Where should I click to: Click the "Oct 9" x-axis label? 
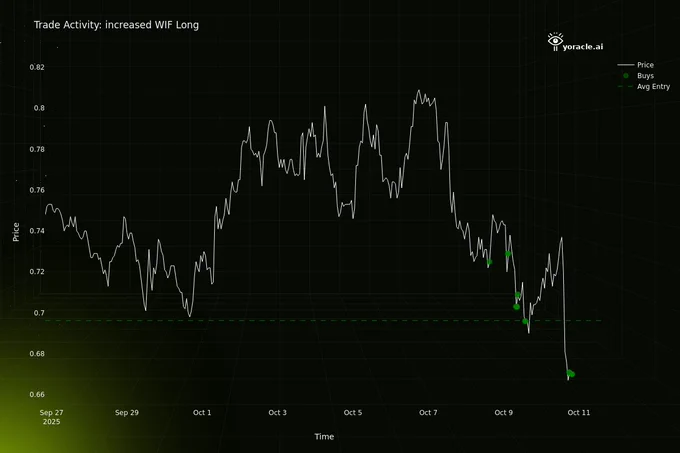point(503,413)
